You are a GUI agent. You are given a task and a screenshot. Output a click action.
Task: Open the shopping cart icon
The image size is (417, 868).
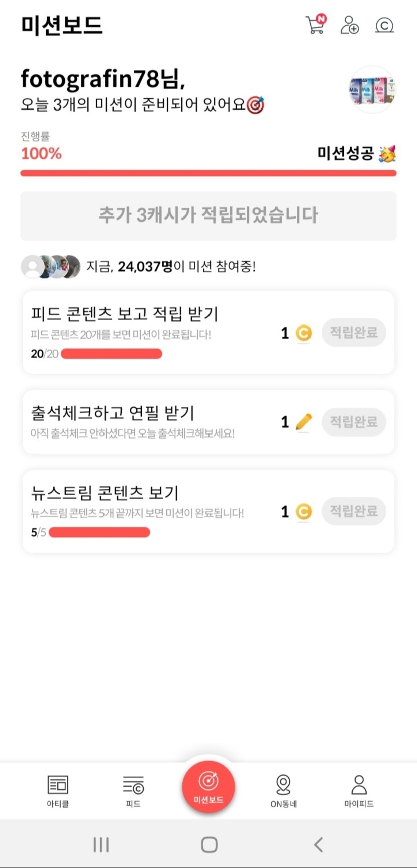point(316,24)
